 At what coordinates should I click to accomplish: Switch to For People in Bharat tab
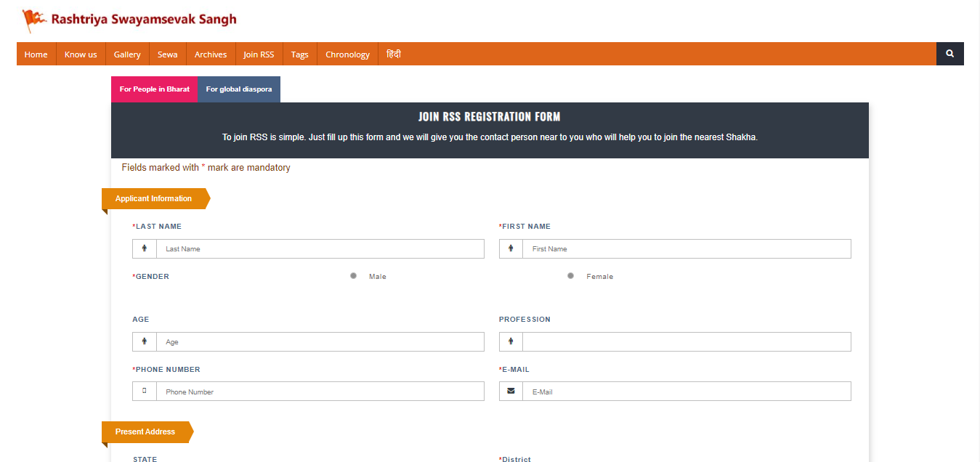pyautogui.click(x=154, y=89)
